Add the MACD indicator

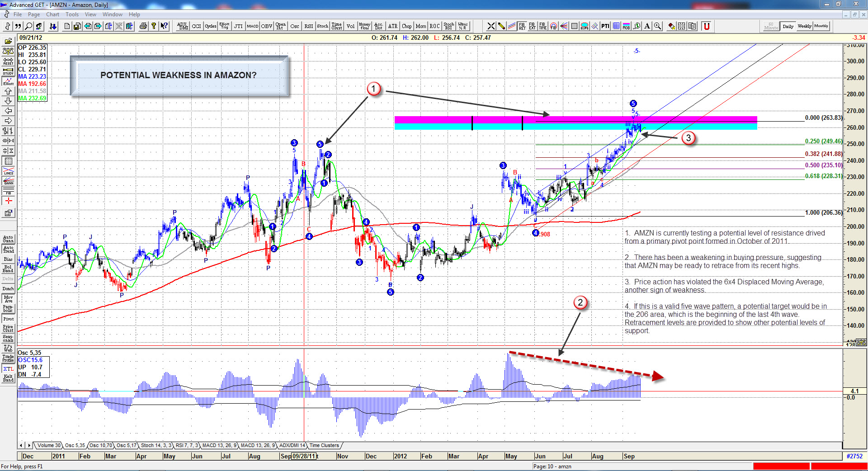[x=253, y=26]
